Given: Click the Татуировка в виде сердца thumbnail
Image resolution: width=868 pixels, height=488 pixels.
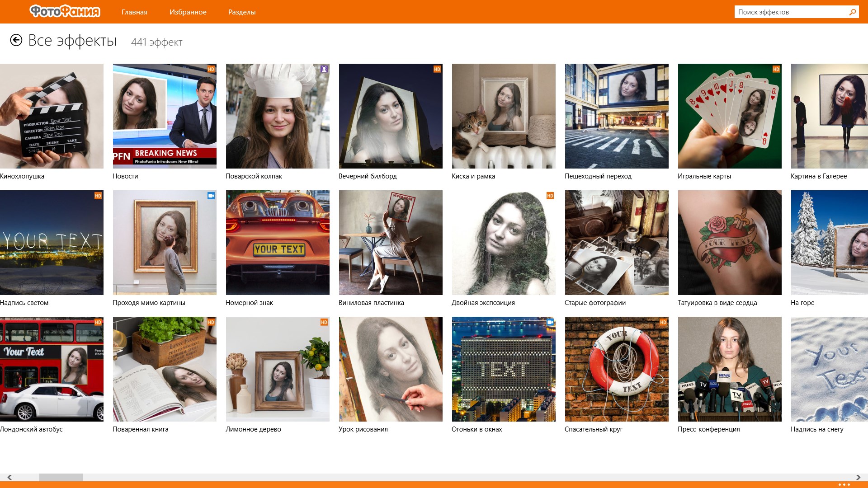Looking at the screenshot, I should [x=730, y=242].
